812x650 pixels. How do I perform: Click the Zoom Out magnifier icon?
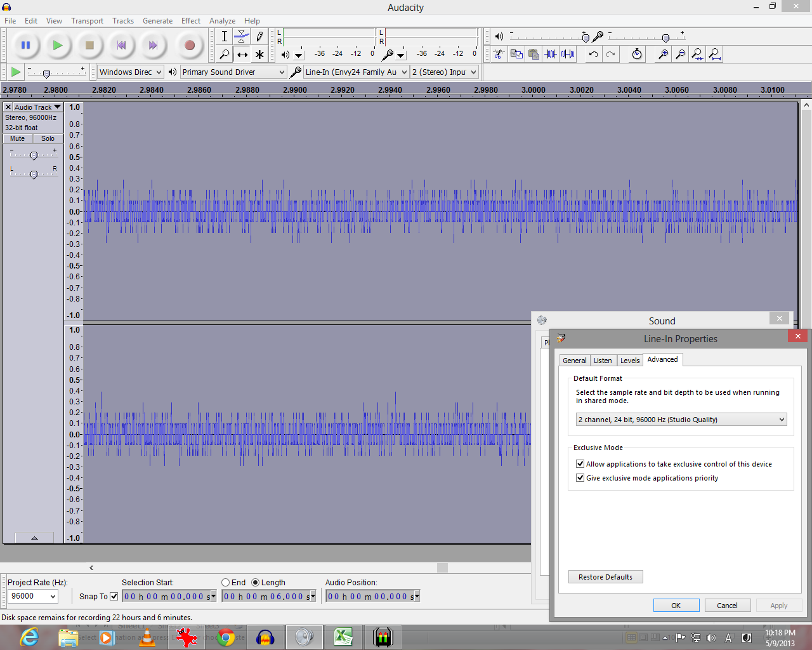click(x=680, y=54)
